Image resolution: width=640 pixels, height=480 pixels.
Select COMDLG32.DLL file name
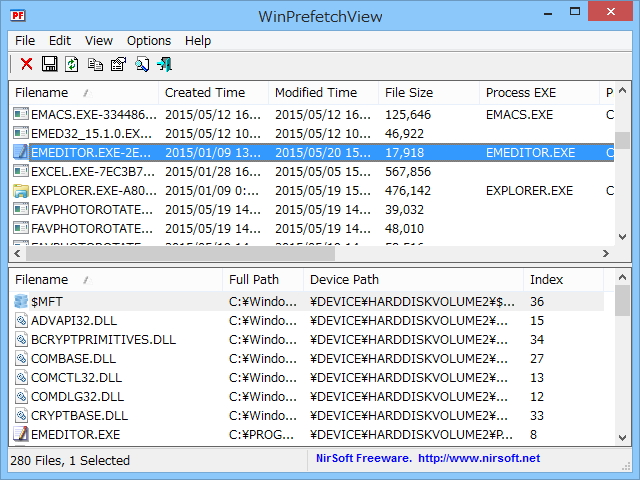(78, 396)
